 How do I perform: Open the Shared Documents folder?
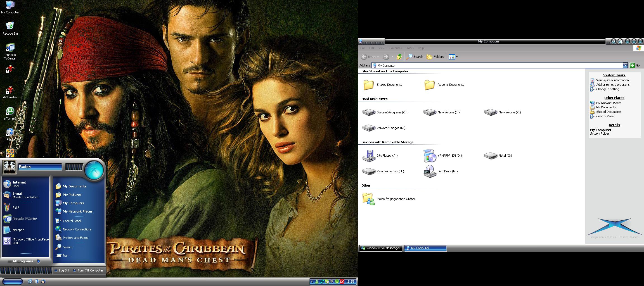[369, 85]
